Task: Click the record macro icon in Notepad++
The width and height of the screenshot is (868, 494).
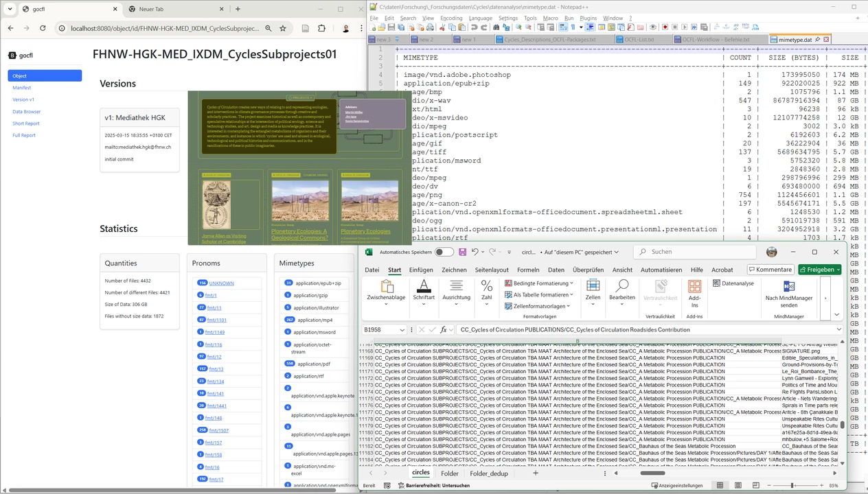Action: [x=664, y=27]
